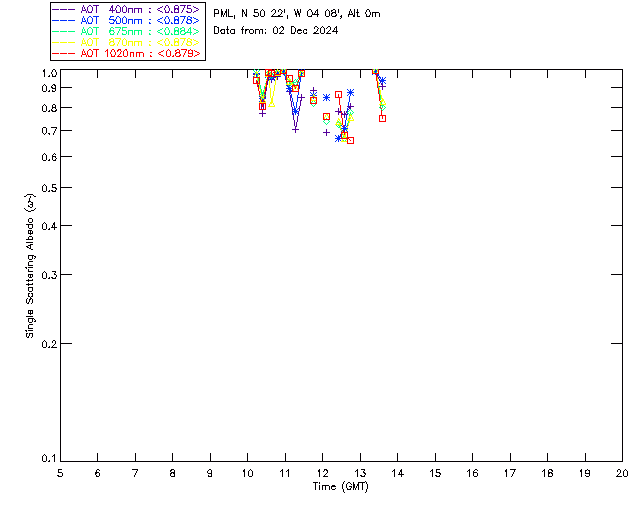This screenshot has width=640, height=512.
Task: Click the purple plus at bottom of the 11 GMT dip
Action: click(295, 130)
